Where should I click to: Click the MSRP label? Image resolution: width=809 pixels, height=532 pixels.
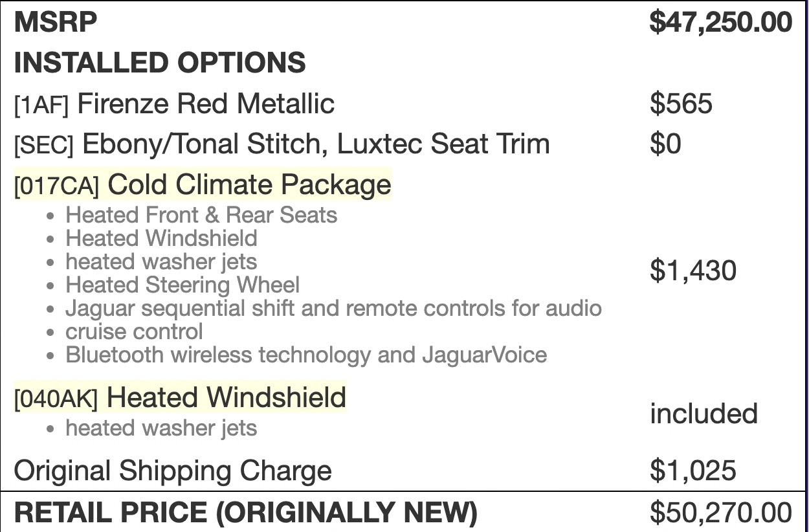click(x=56, y=23)
